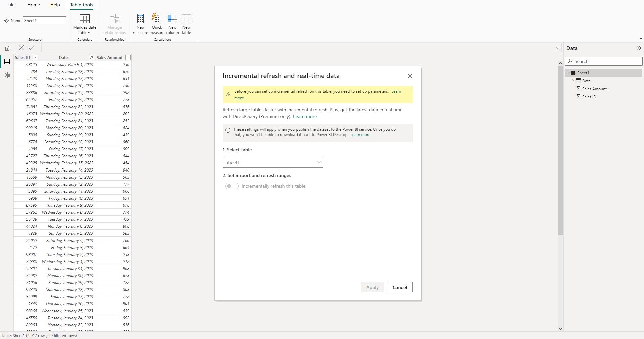This screenshot has width=644, height=339.
Task: Click the Manage relationships icon
Action: 114,24
